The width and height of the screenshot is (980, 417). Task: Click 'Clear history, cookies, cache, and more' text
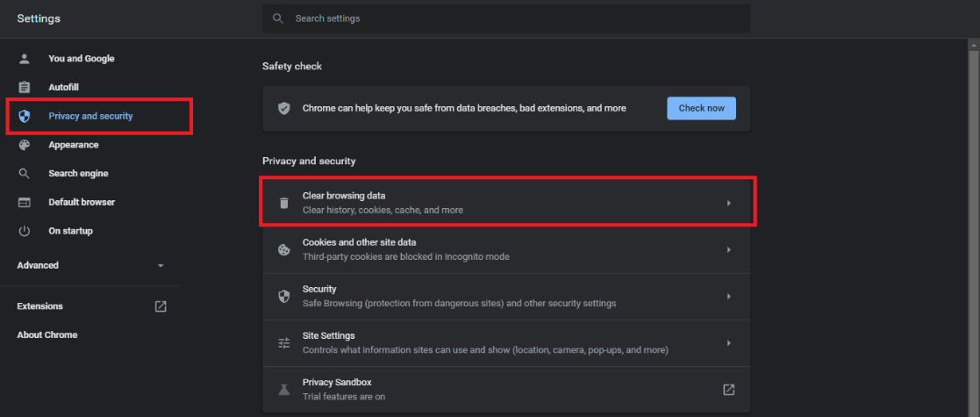pos(383,211)
